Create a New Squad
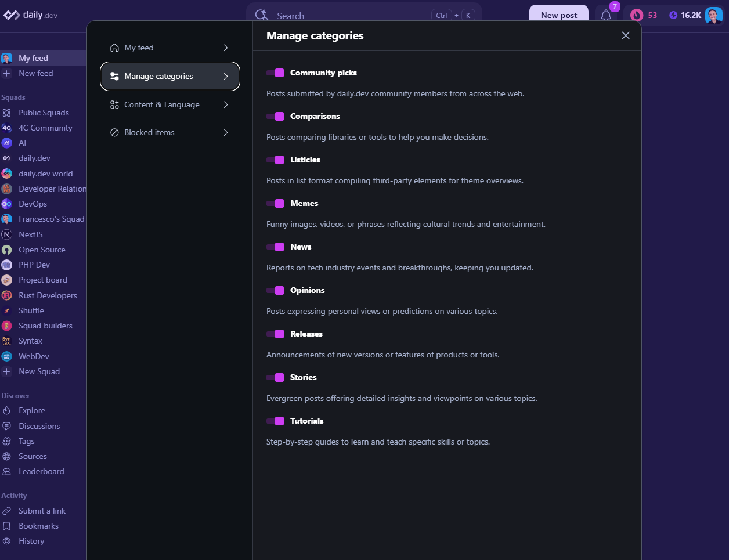This screenshot has height=560, width=729. tap(43, 371)
